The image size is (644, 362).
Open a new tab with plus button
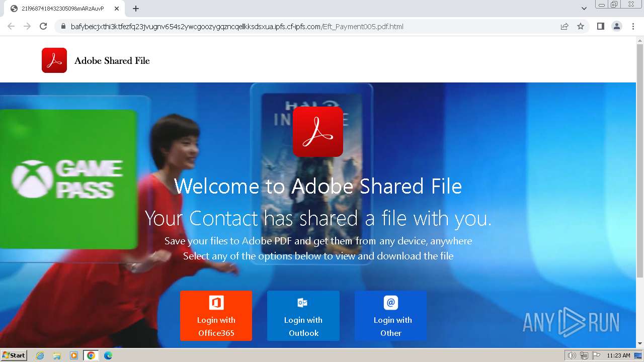136,9
